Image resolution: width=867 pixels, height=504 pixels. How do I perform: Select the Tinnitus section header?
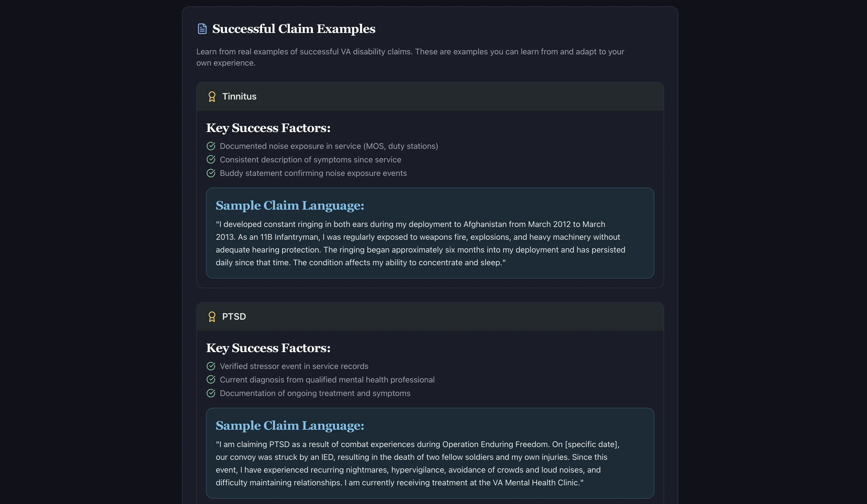pyautogui.click(x=430, y=96)
